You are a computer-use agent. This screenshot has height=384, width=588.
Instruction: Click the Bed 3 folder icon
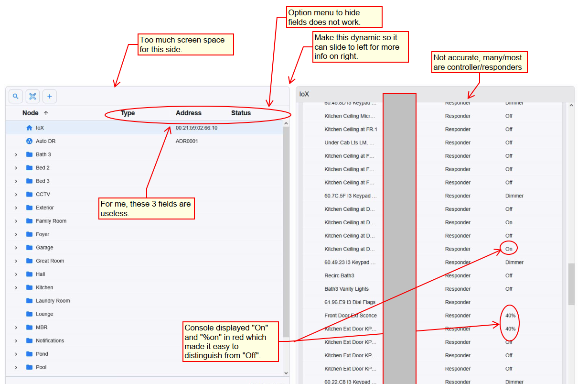[29, 181]
